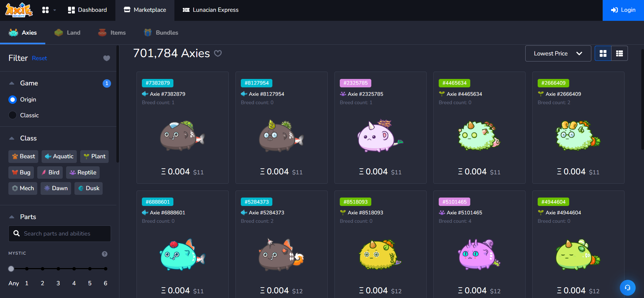Click the plant class icon beside Axie #4465634

click(x=442, y=94)
